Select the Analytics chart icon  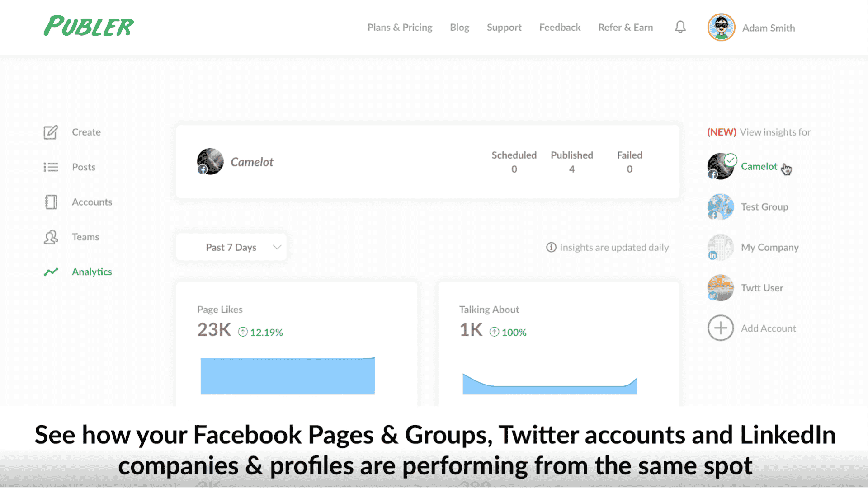51,272
